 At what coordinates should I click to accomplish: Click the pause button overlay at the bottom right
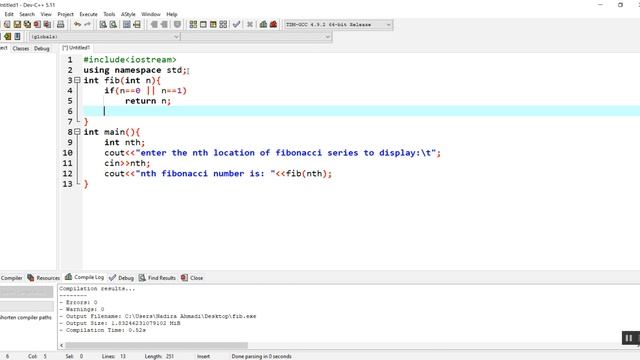click(x=629, y=338)
